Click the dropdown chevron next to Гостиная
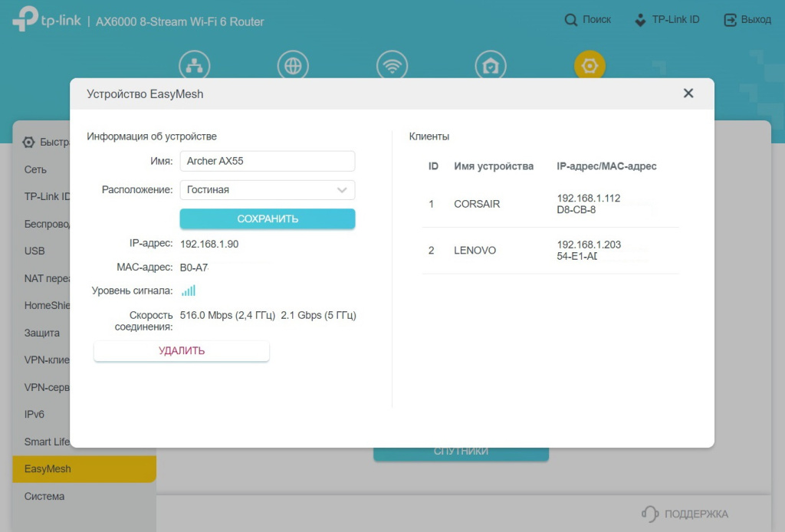 [x=342, y=190]
